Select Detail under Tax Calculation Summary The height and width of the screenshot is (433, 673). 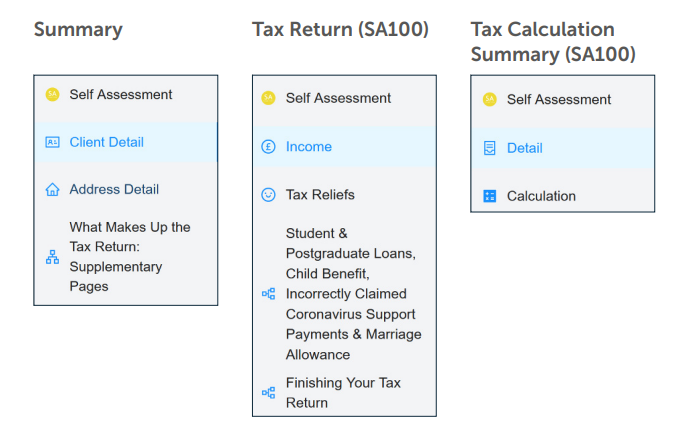[x=562, y=148]
